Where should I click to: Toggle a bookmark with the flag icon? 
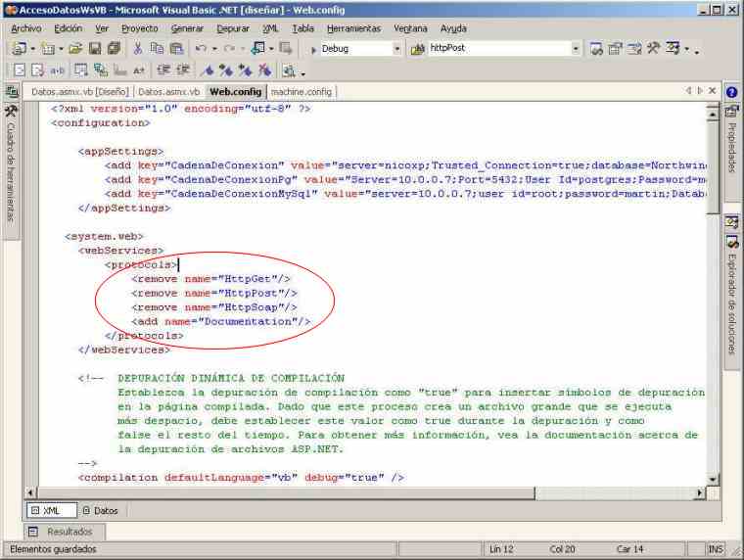tap(208, 70)
